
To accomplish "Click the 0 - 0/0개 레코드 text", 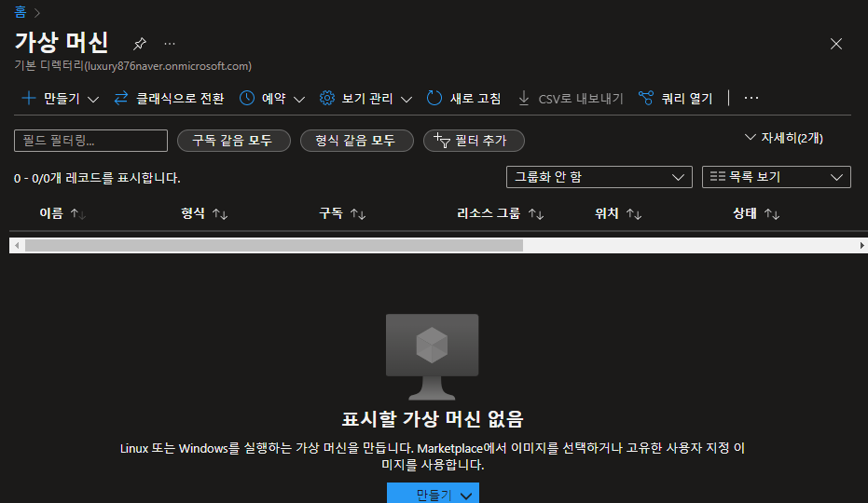I will click(97, 178).
